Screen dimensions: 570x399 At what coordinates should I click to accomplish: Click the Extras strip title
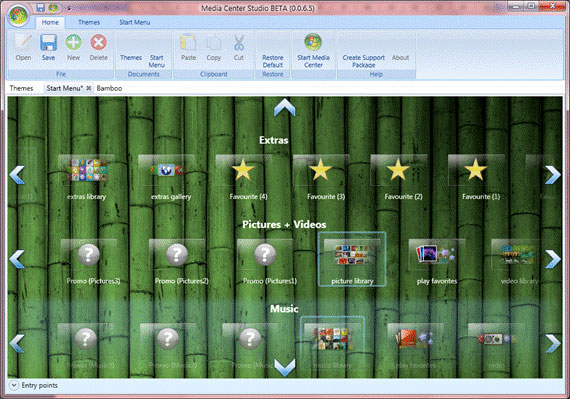(x=273, y=140)
